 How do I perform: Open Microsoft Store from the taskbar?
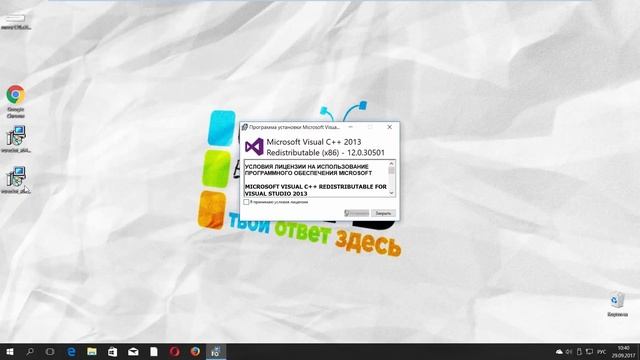[x=113, y=351]
